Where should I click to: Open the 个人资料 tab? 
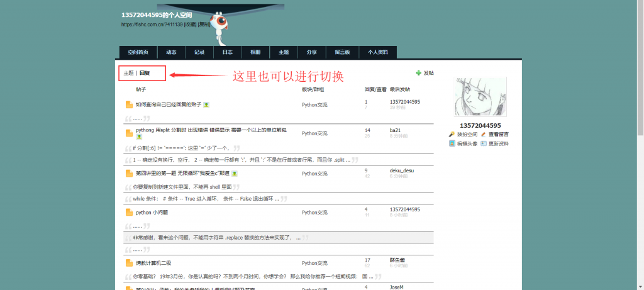tap(377, 52)
